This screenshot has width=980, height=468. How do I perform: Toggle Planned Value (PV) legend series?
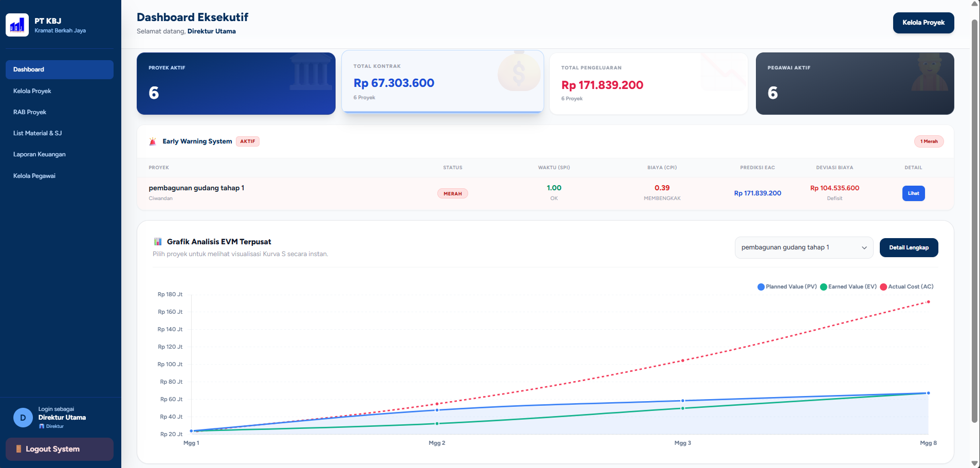[x=787, y=287]
